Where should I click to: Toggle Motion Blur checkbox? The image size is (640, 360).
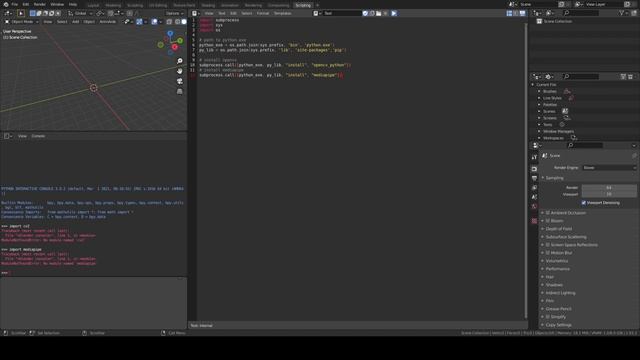pos(548,253)
